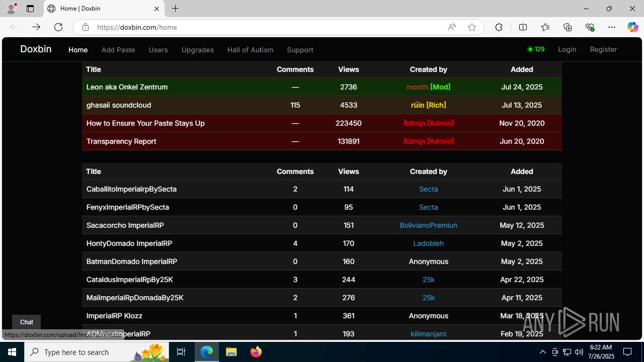Open How to Ensure Your Paste Stays Up
The image size is (644, 362).
[x=145, y=123]
